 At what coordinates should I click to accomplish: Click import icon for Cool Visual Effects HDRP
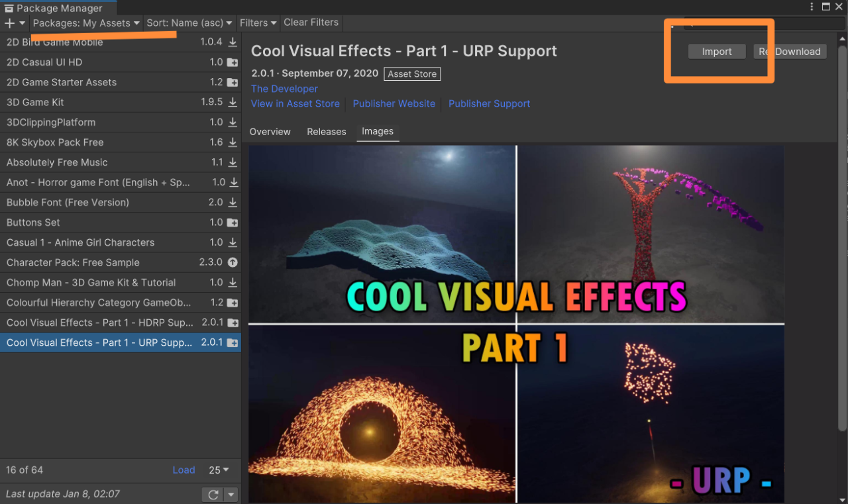coord(233,323)
